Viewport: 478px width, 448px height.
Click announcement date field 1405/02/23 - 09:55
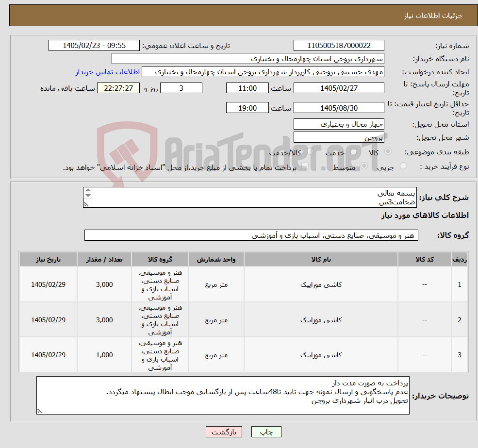point(94,46)
